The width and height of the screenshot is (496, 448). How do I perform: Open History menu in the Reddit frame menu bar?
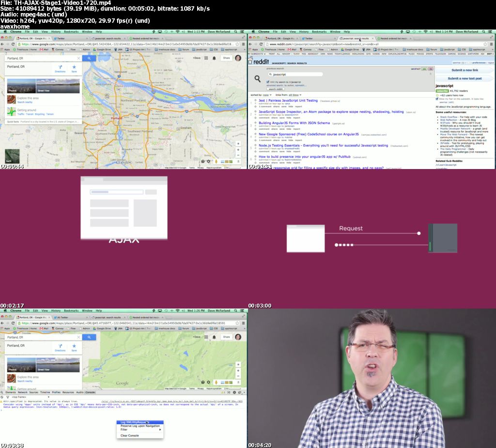(x=304, y=31)
